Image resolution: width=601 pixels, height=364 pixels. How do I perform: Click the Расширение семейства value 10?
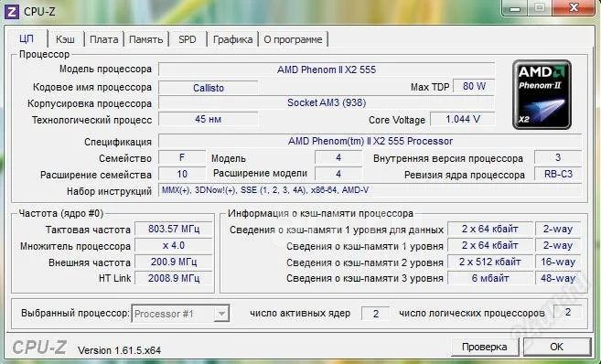point(182,174)
